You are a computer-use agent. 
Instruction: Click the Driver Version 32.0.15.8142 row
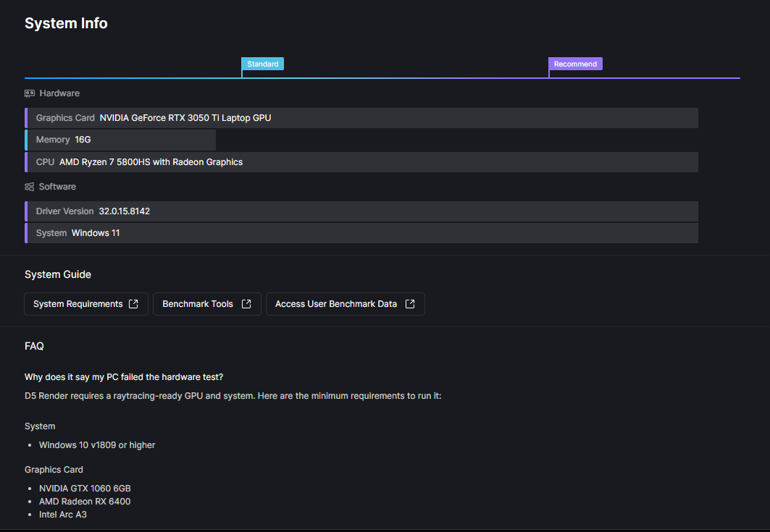pyautogui.click(x=361, y=211)
